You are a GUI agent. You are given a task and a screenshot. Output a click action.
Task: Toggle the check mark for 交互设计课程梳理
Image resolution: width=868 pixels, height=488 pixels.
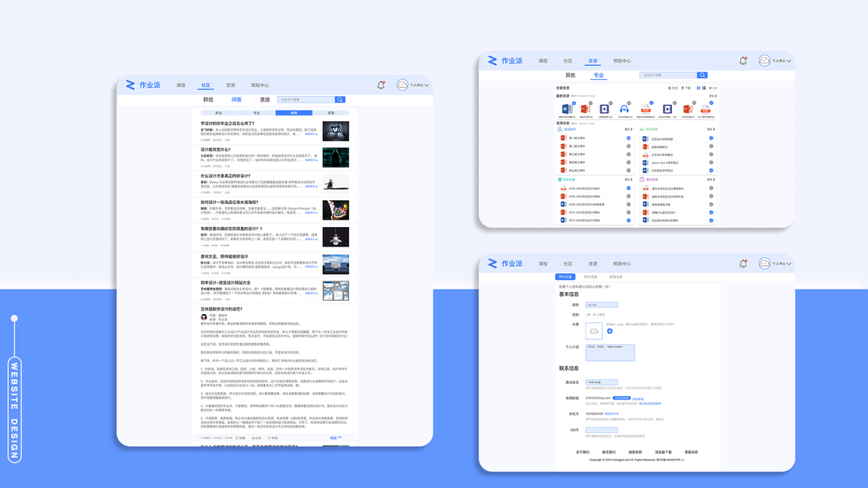(x=711, y=138)
